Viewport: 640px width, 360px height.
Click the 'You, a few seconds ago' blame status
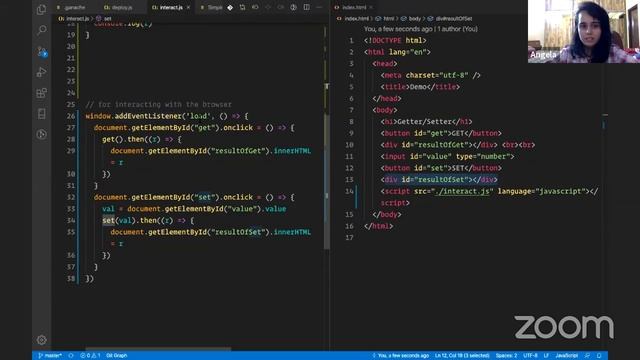(400, 356)
